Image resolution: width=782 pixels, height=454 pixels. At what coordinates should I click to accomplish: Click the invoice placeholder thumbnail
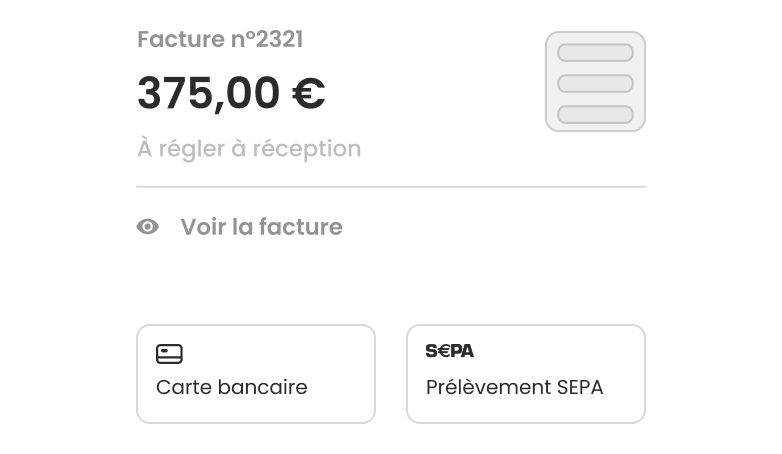595,82
